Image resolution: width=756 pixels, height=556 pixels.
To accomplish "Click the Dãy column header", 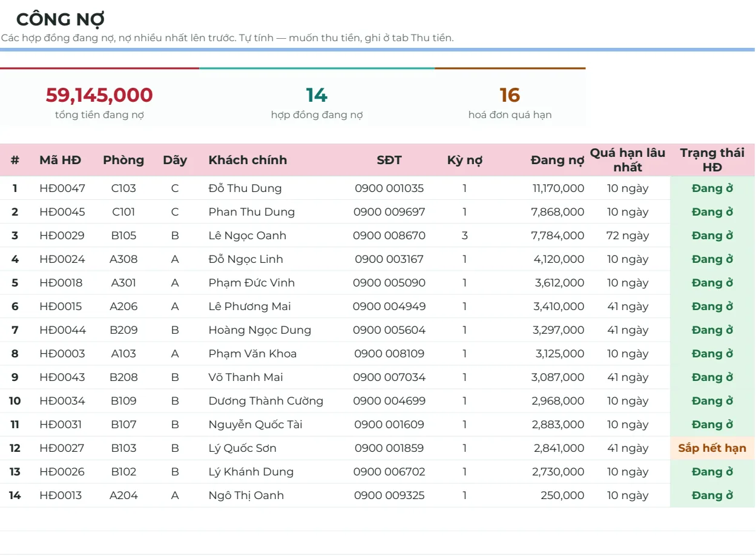I will [175, 161].
